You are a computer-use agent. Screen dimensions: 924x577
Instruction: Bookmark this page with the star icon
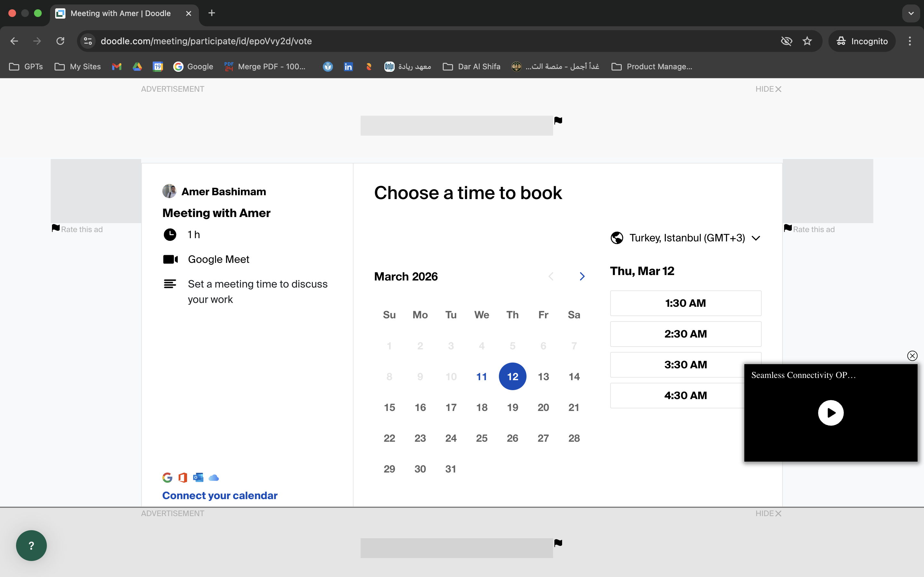[807, 41]
